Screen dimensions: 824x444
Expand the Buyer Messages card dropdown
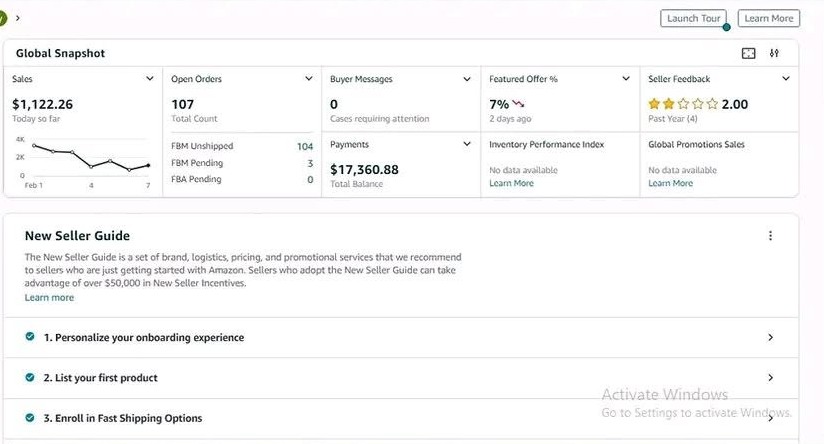click(467, 79)
